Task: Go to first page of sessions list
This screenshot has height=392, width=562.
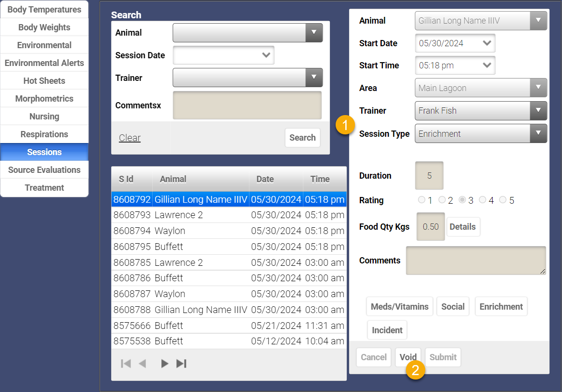Action: tap(126, 364)
